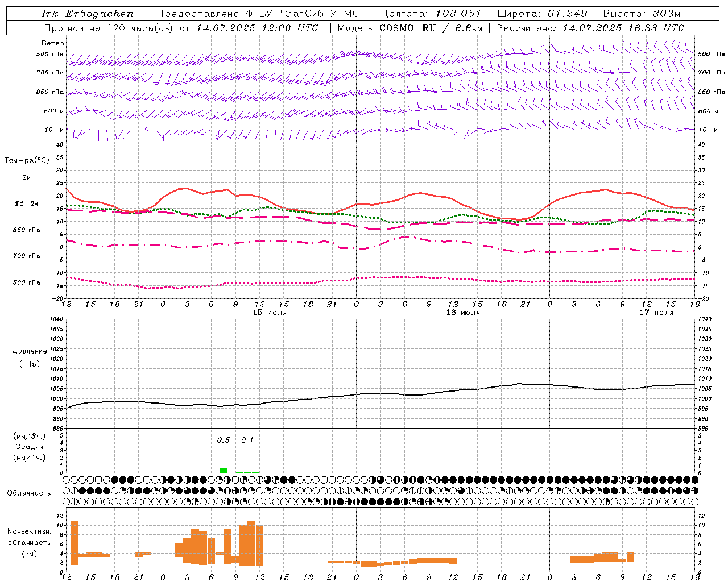Screen dimensions: 728x582
Task: Select the text 'Широта: 61.249'
Action: point(542,14)
